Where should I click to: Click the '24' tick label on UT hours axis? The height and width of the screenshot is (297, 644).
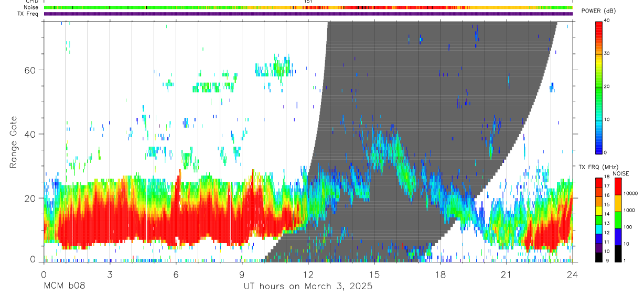coord(572,274)
